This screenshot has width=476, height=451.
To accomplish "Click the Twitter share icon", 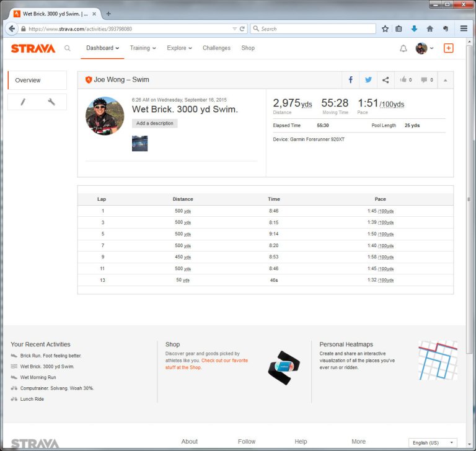I will click(x=368, y=80).
